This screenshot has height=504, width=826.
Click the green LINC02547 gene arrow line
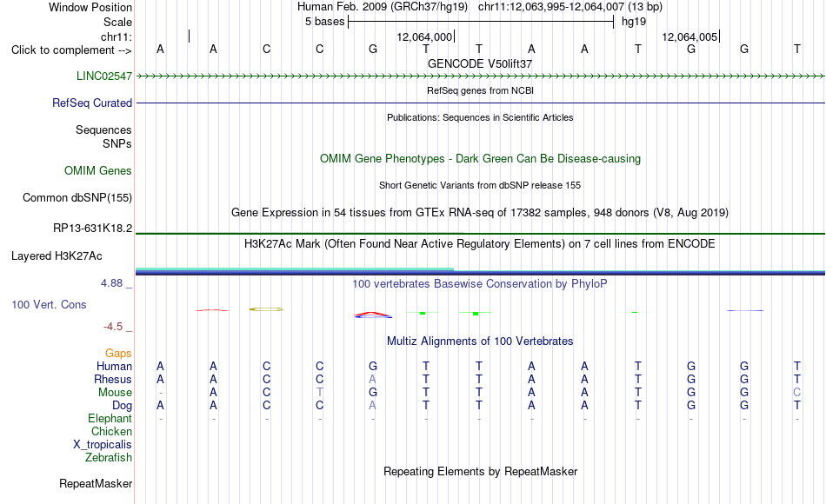tap(480, 76)
